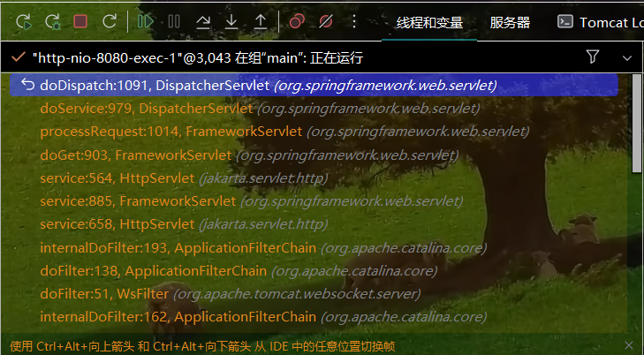Switch to the 线程和变量 tab
Viewport: 644px width, 355px height.
coord(429,23)
